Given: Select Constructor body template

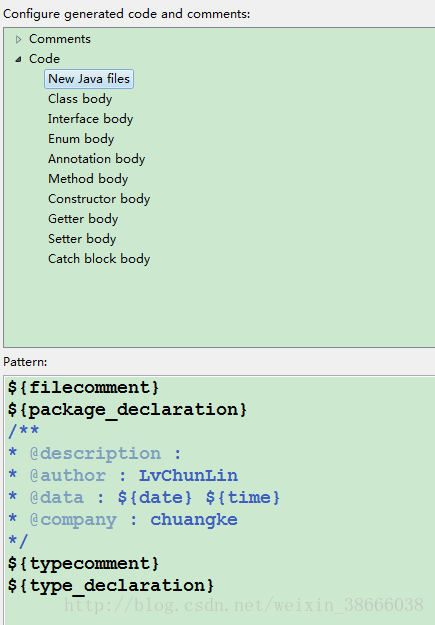Looking at the screenshot, I should click(99, 199).
